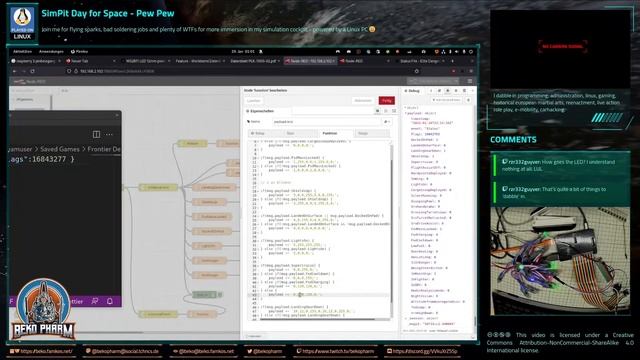Open more actions ellipsis in code window
Image resolution: width=640 pixels, height=360 pixels.
point(109,134)
